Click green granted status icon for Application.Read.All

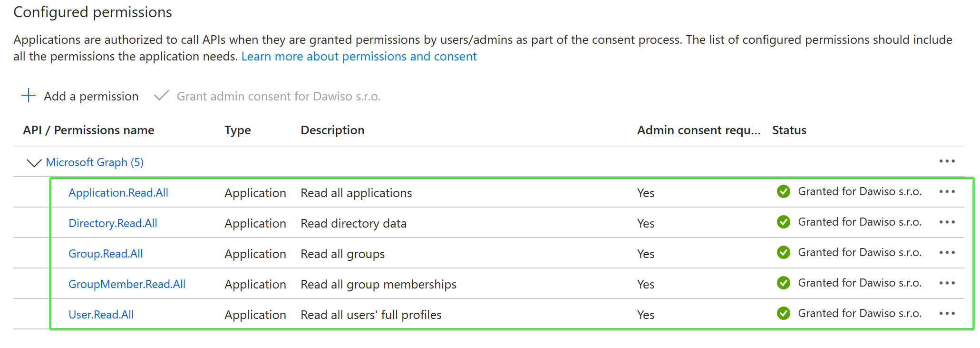[x=783, y=191]
